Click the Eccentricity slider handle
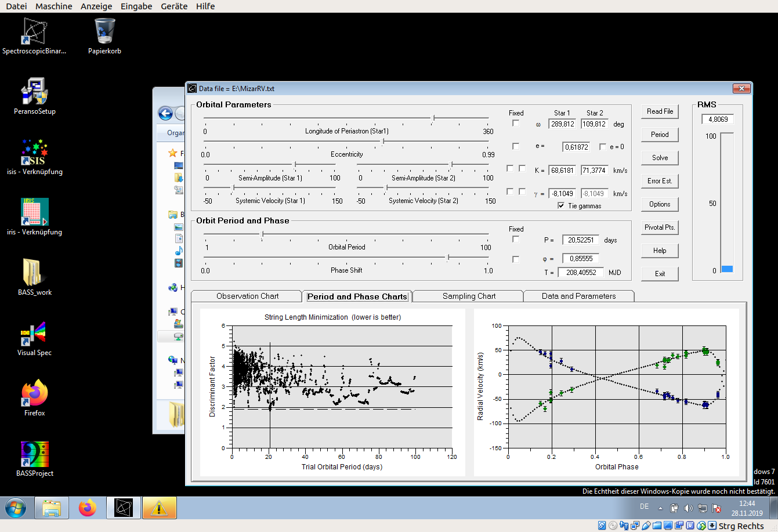 click(382, 141)
